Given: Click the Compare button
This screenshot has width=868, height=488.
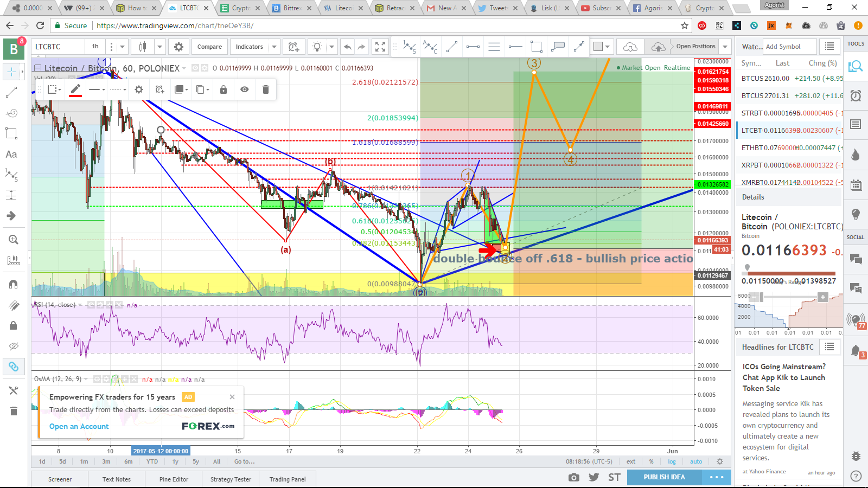Looking at the screenshot, I should (209, 47).
